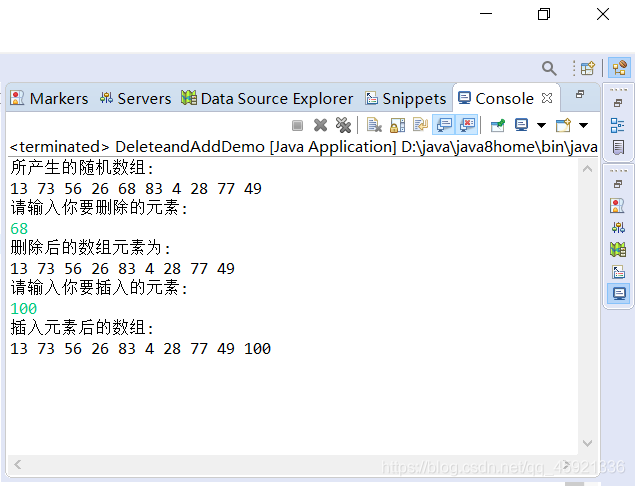Toggle Word Wrap in the Console toolbar
This screenshot has width=635, height=486.
(420, 125)
